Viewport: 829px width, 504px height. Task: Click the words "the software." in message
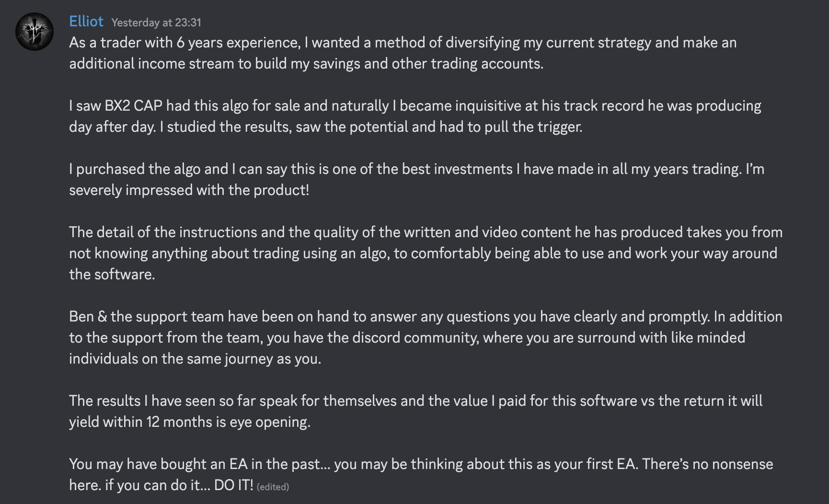(x=112, y=275)
